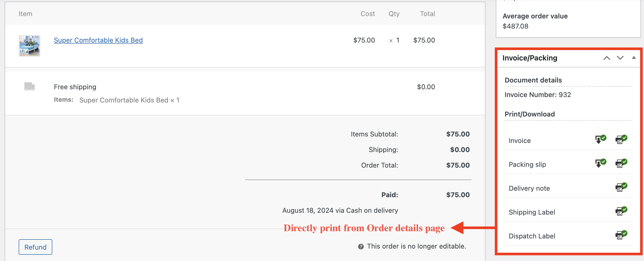This screenshot has height=261, width=644.
Task: Print the Invoice document
Action: [x=621, y=140]
